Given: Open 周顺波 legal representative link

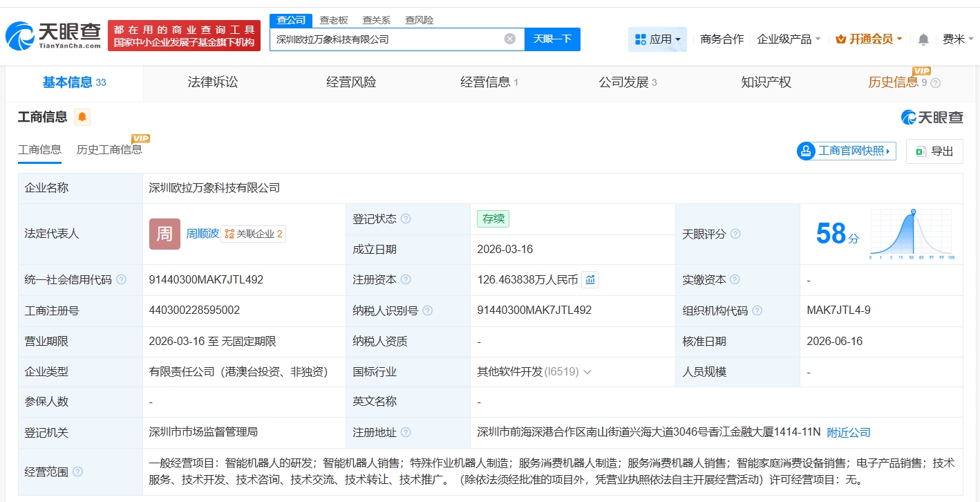Looking at the screenshot, I should tap(202, 234).
